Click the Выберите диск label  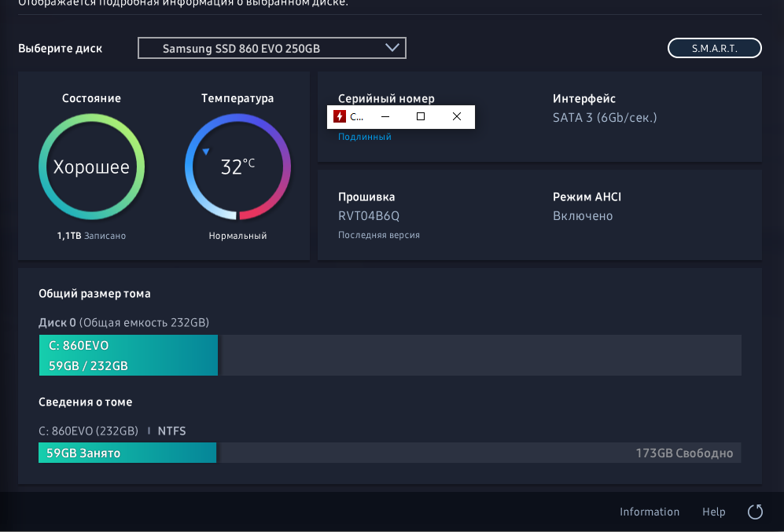(60, 49)
